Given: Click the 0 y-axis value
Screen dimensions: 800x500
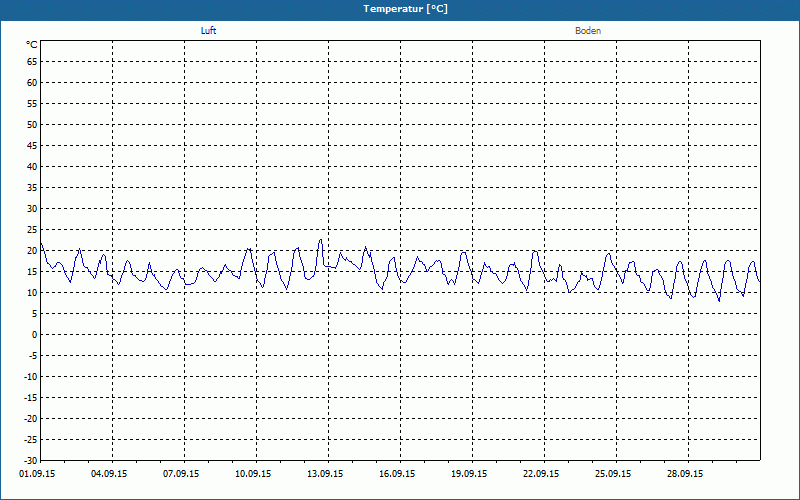Looking at the screenshot, I should point(35,335).
